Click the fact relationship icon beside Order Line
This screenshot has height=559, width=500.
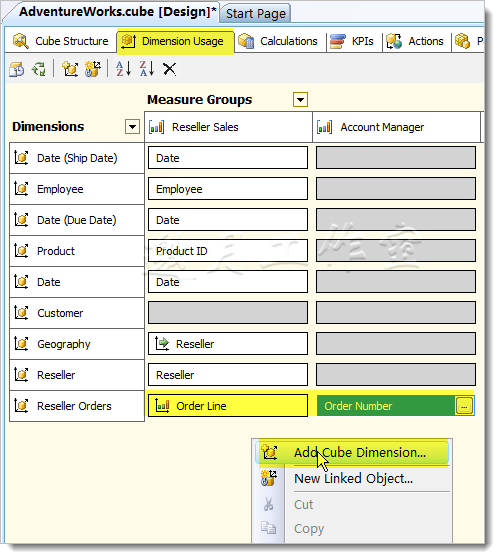pos(162,406)
